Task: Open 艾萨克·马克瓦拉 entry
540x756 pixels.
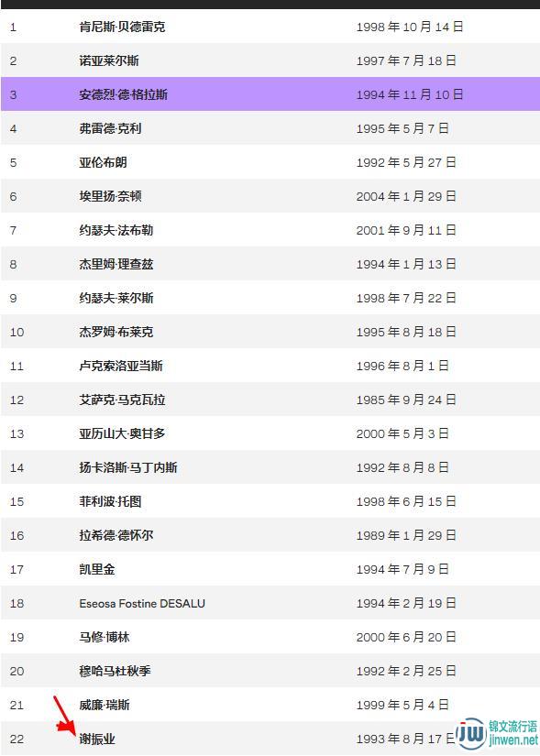Action: [122, 400]
